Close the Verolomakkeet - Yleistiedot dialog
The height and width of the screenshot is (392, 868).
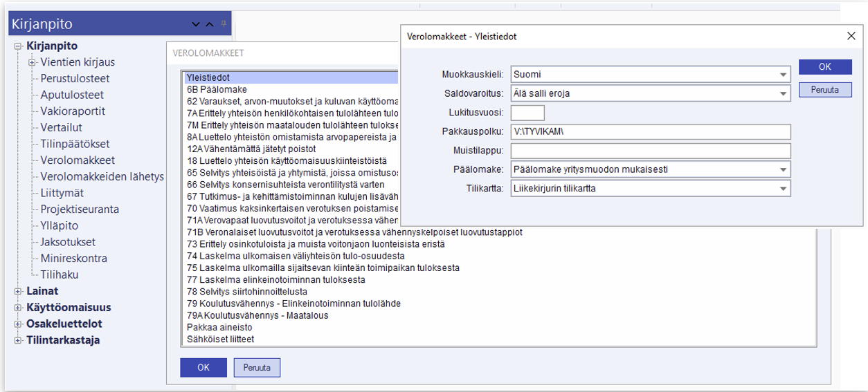point(851,36)
